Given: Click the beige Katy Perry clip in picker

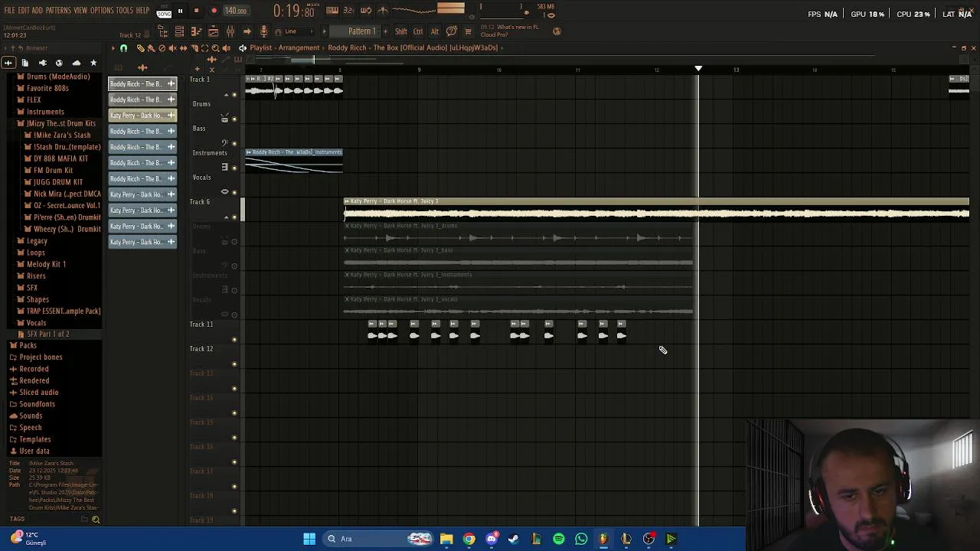Looking at the screenshot, I should pos(142,116).
